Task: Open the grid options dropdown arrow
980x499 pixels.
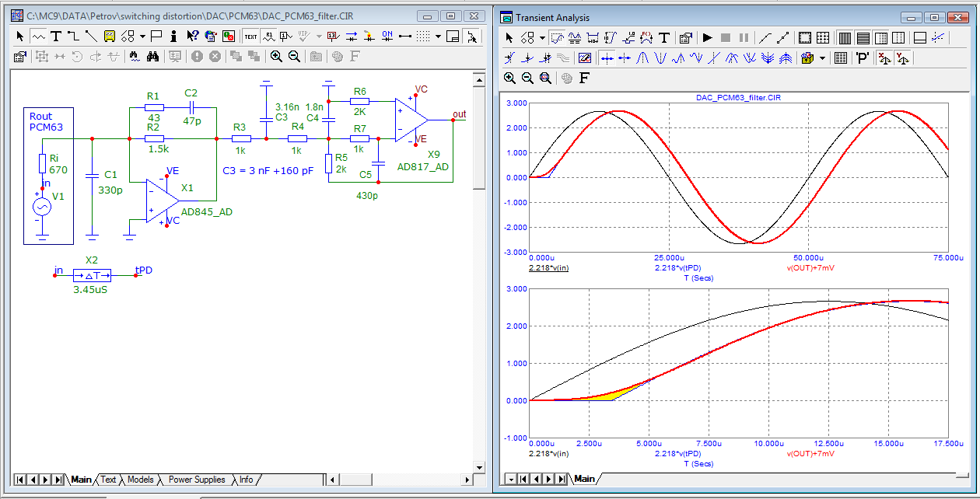Action: [x=438, y=37]
